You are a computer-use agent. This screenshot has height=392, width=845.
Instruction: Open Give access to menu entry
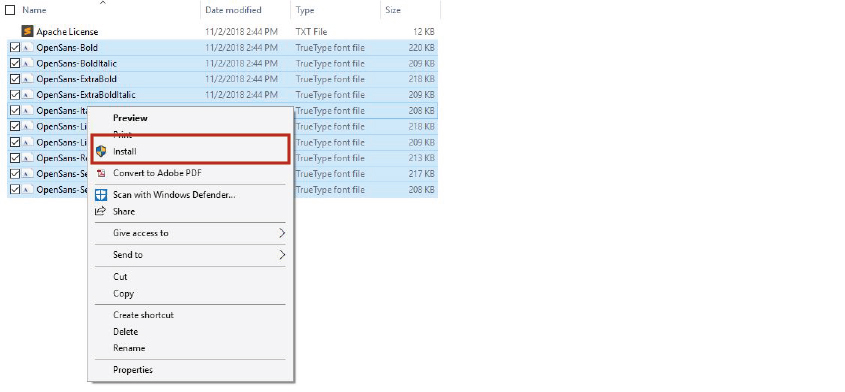141,233
